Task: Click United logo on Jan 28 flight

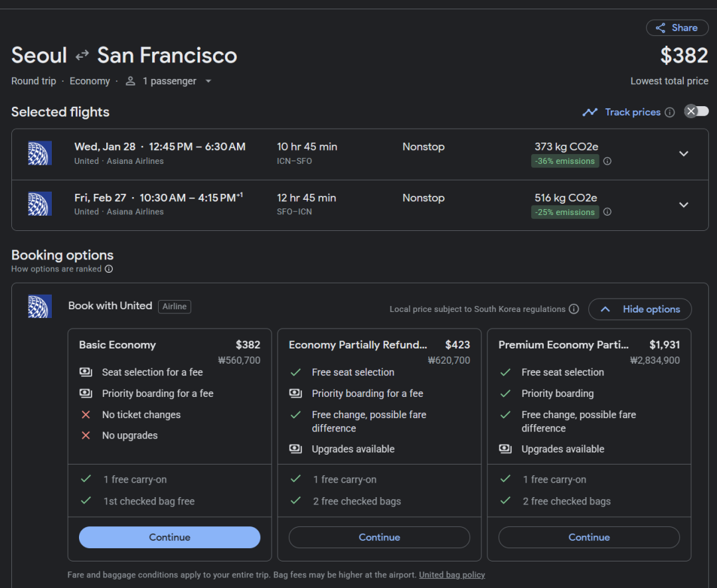Action: click(x=40, y=153)
